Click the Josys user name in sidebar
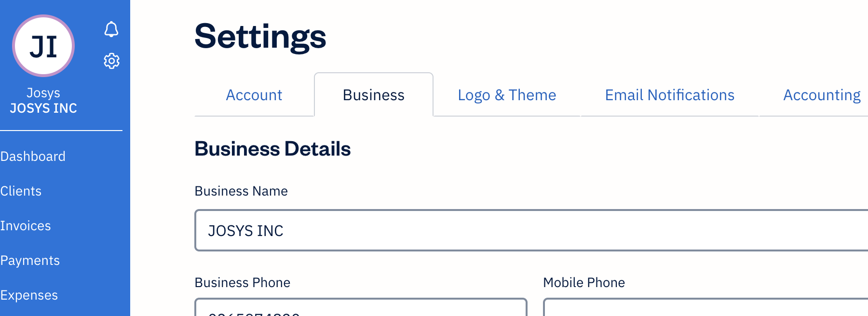The image size is (868, 316). click(x=43, y=92)
